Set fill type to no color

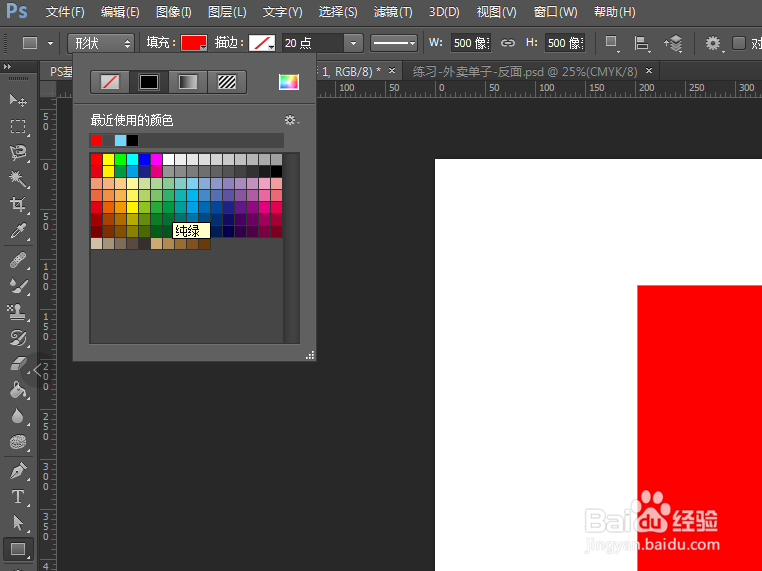(110, 82)
